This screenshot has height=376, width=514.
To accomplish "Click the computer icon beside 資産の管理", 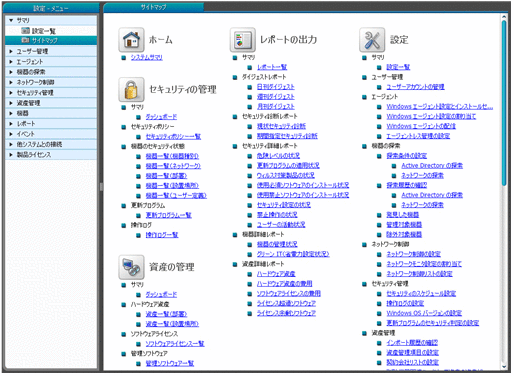I will [131, 267].
